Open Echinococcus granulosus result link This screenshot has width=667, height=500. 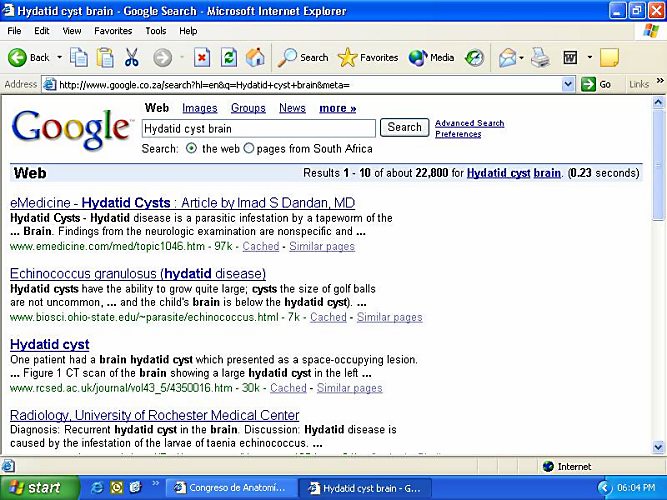[138, 273]
